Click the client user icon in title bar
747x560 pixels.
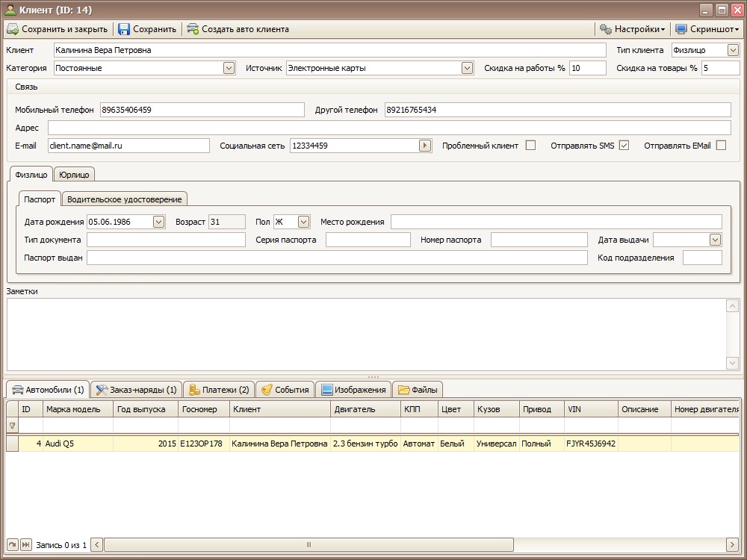coord(10,10)
